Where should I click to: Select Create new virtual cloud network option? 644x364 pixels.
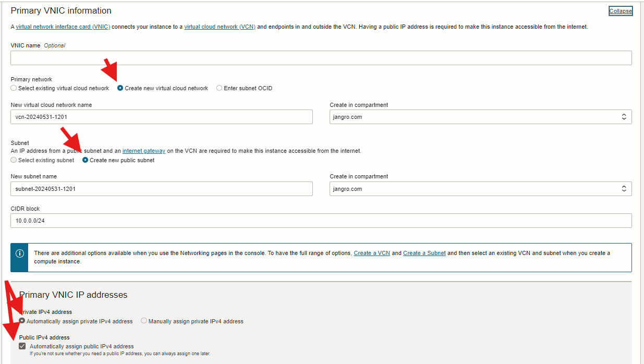(120, 88)
